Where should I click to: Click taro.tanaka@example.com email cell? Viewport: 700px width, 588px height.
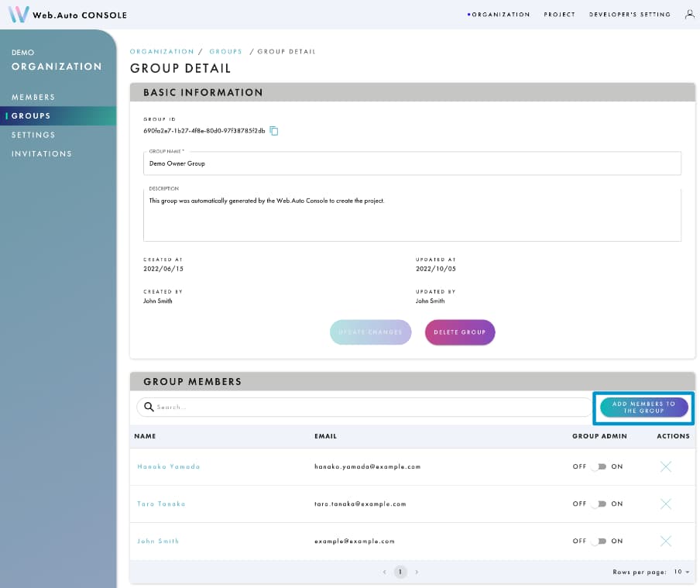coord(360,504)
